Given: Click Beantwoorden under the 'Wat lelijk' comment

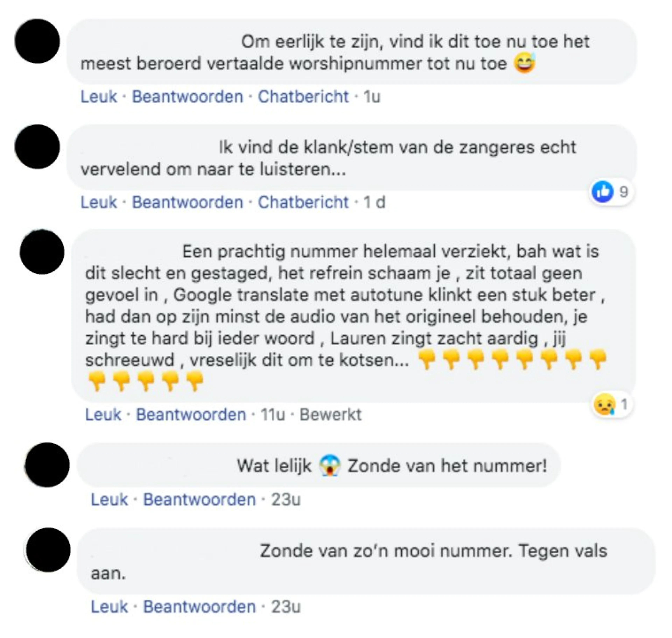Looking at the screenshot, I should (199, 500).
